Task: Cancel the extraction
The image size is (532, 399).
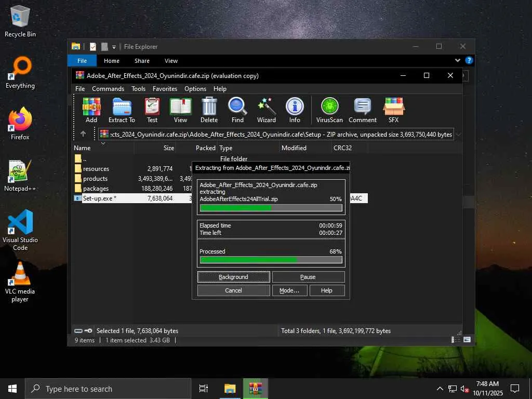Action: [x=233, y=290]
